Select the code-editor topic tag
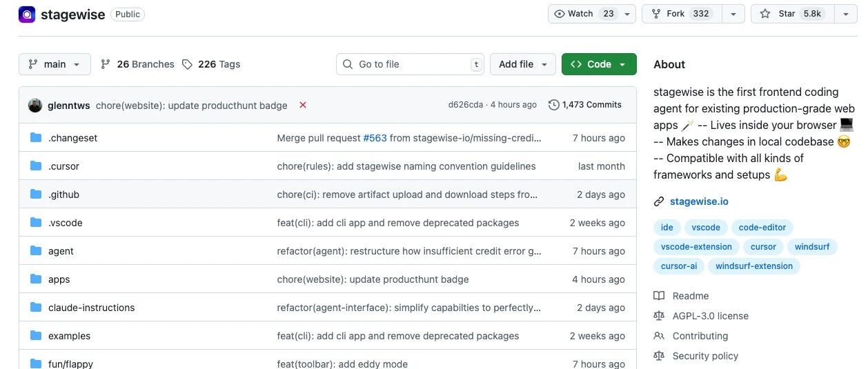This screenshot has width=868, height=369. tap(762, 227)
